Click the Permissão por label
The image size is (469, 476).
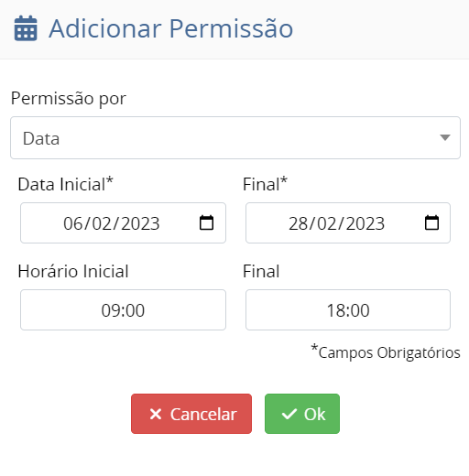[x=69, y=99]
